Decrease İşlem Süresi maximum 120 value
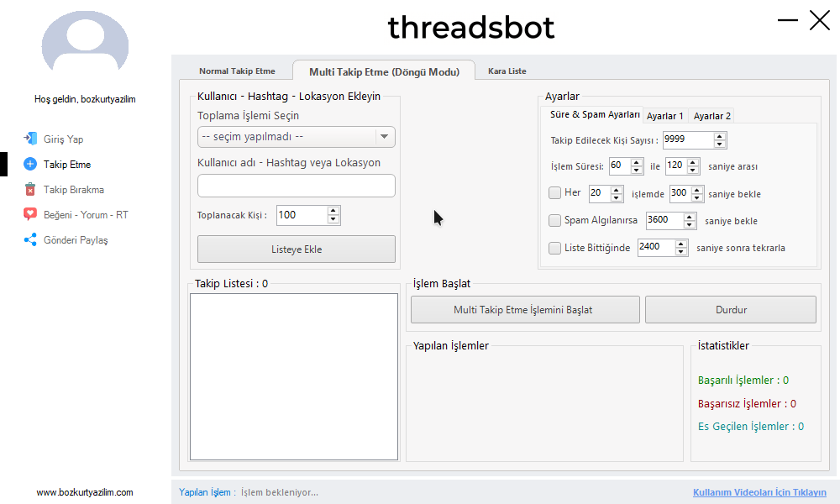 pyautogui.click(x=693, y=171)
